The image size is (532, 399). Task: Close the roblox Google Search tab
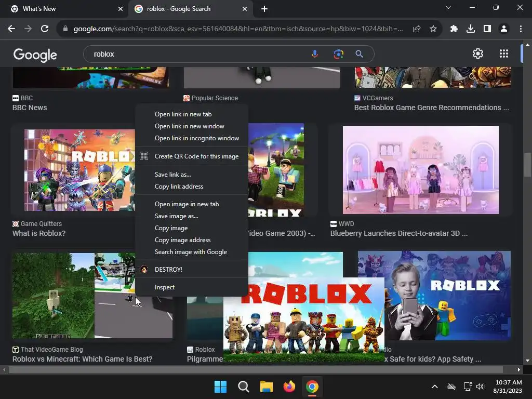(x=245, y=9)
